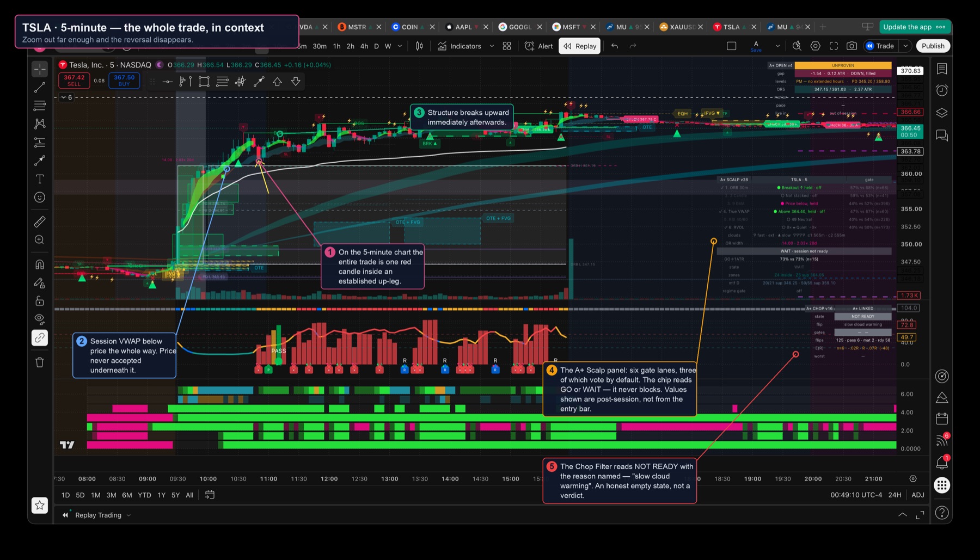Image resolution: width=980 pixels, height=560 pixels.
Task: Expand the layout Save dropdown chevron
Action: point(777,46)
